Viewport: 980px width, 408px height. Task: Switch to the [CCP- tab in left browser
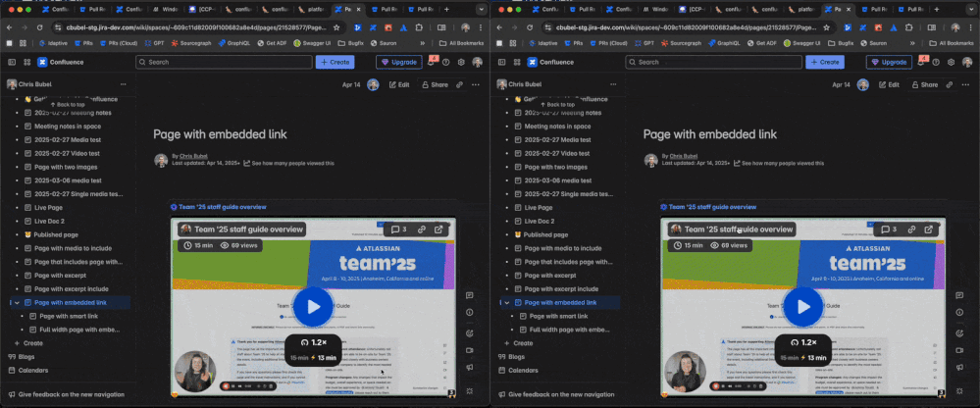point(201,10)
